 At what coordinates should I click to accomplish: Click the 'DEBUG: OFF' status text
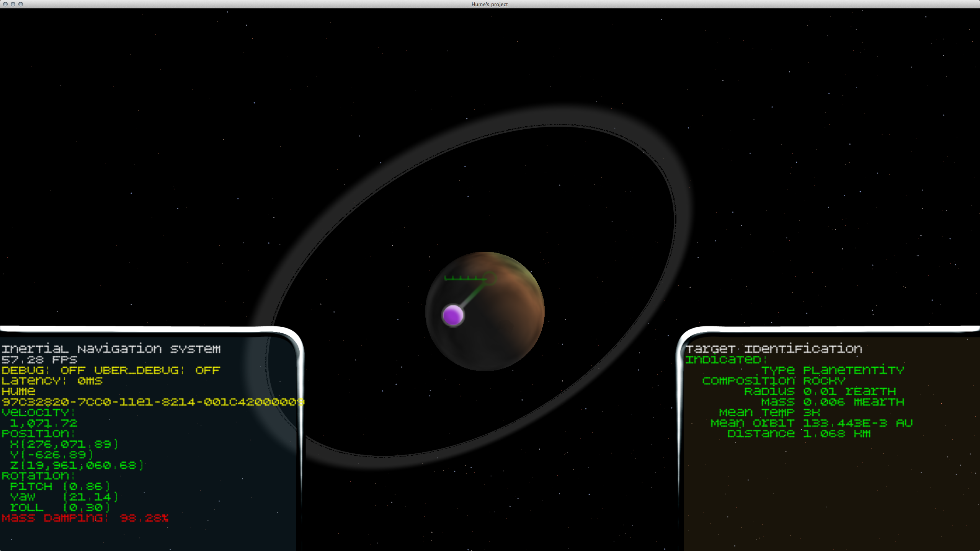tap(43, 370)
